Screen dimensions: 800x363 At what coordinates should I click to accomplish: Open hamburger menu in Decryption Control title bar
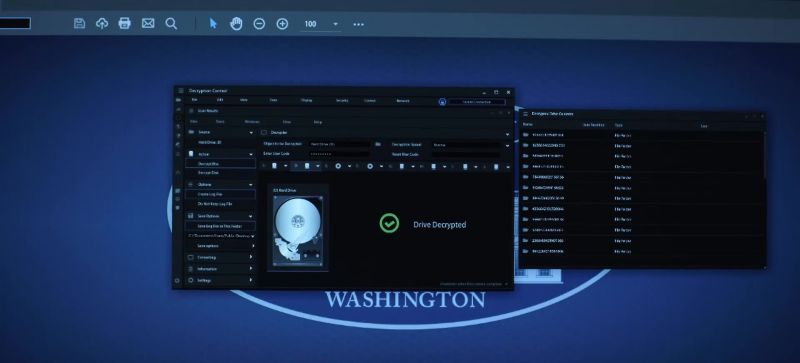(181, 91)
